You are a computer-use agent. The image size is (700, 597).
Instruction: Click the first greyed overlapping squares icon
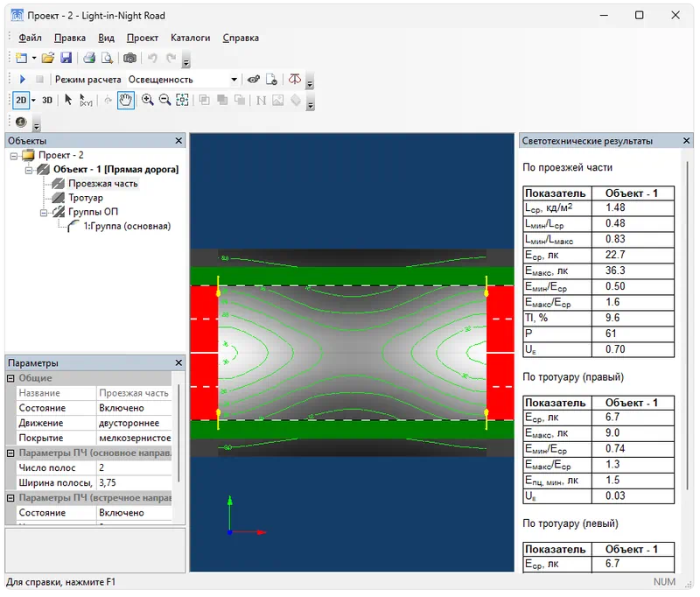[x=205, y=100]
